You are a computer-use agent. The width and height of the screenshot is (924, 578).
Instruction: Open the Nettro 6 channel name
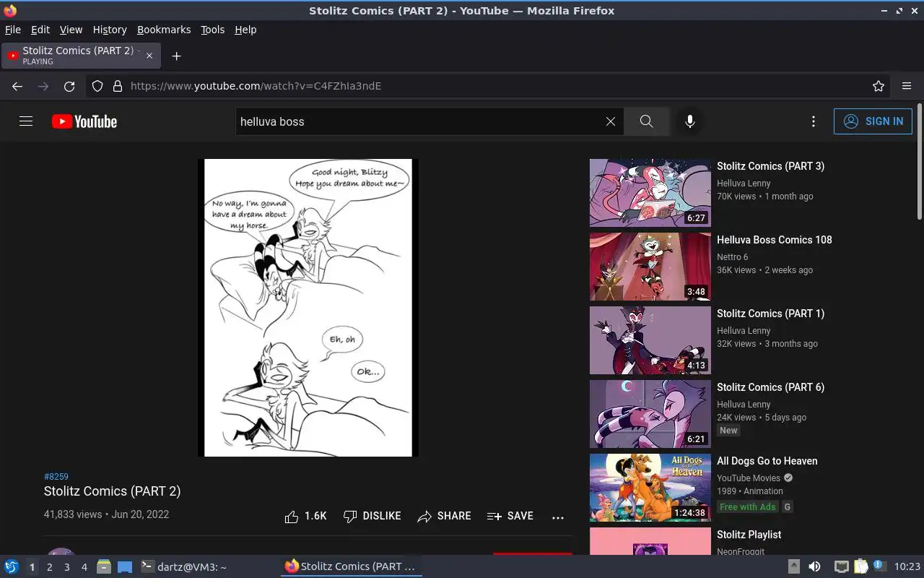[x=732, y=257]
